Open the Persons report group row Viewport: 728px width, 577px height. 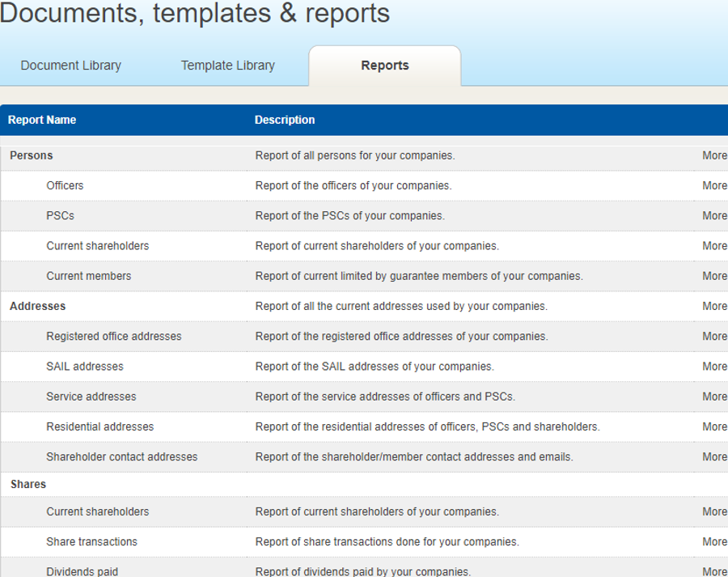32,155
